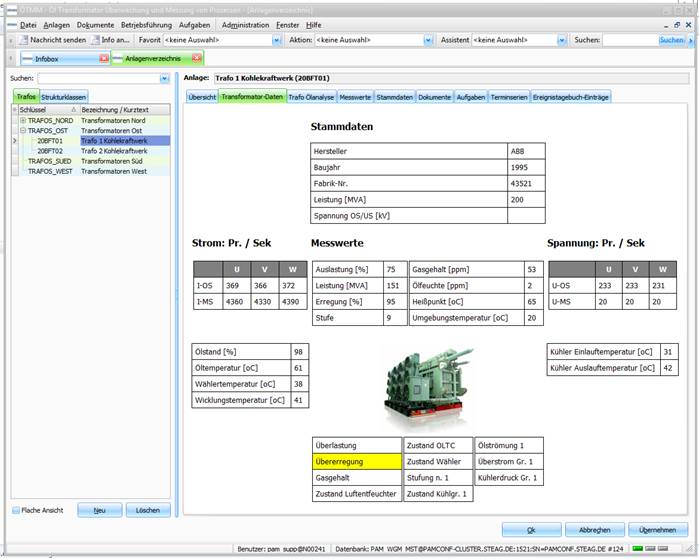Collapse the TRAFOS_OST tree node
The image size is (699, 558).
pyautogui.click(x=23, y=131)
